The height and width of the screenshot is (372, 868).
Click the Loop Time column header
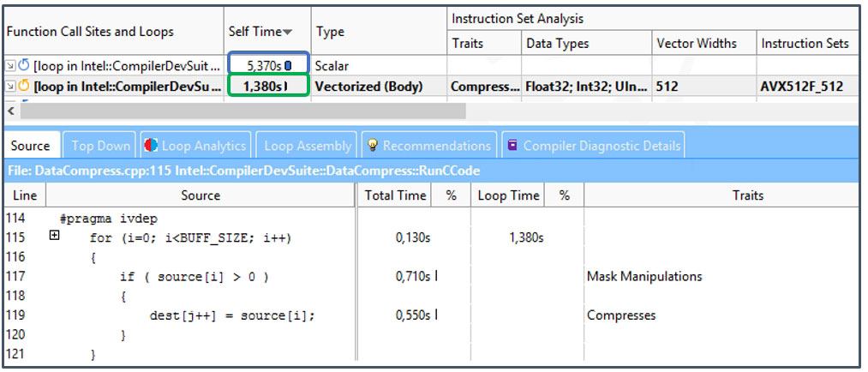pos(508,195)
